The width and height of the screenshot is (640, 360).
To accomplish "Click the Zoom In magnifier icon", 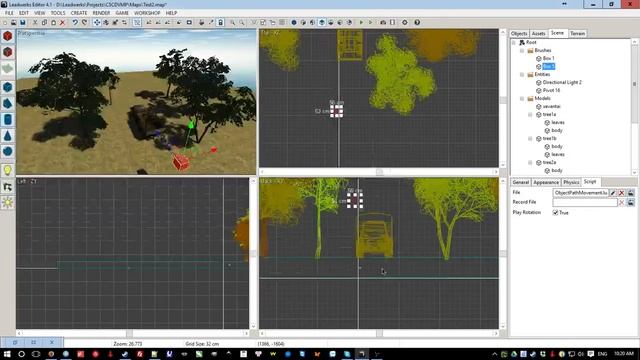I will [x=233, y=22].
